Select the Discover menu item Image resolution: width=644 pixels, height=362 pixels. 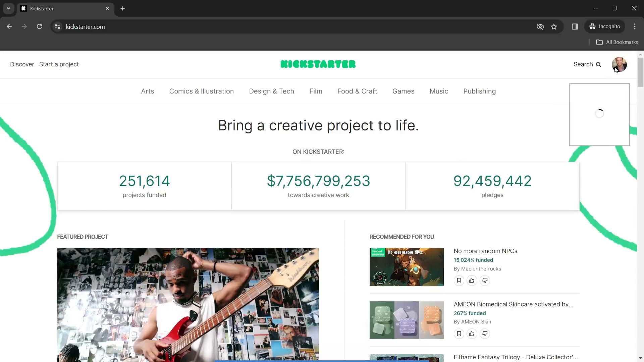point(22,65)
